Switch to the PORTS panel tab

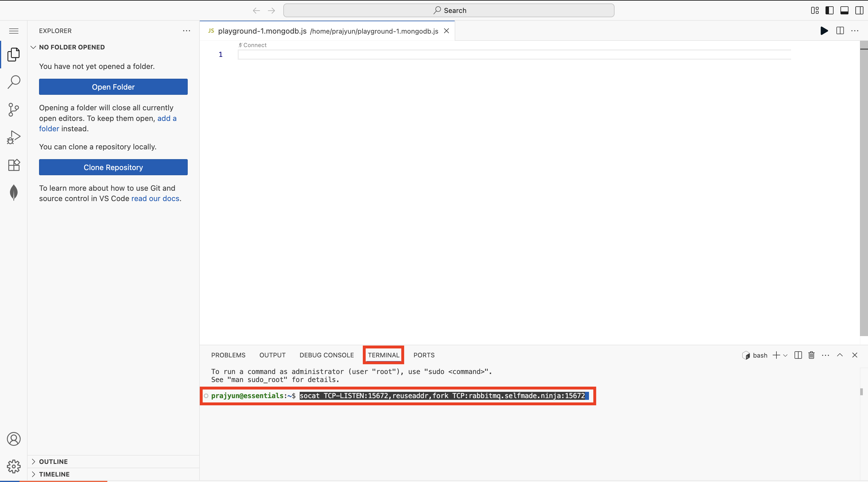tap(424, 355)
